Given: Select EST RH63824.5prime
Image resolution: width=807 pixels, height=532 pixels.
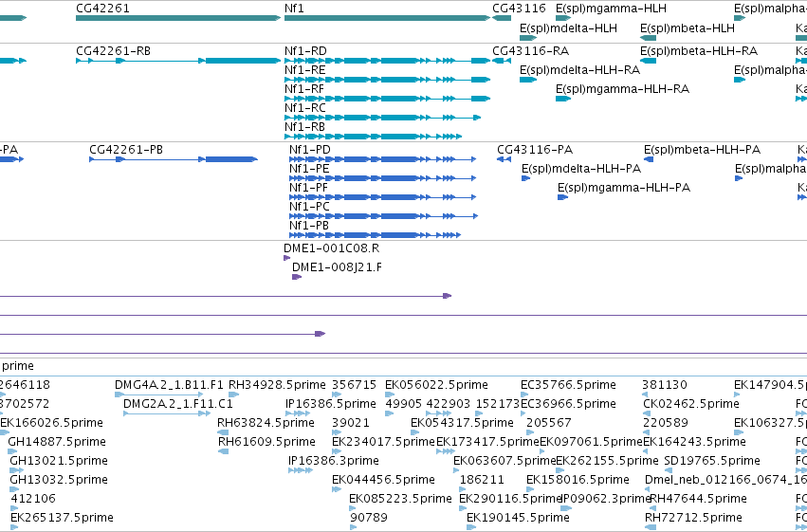Looking at the screenshot, I should (x=222, y=432).
